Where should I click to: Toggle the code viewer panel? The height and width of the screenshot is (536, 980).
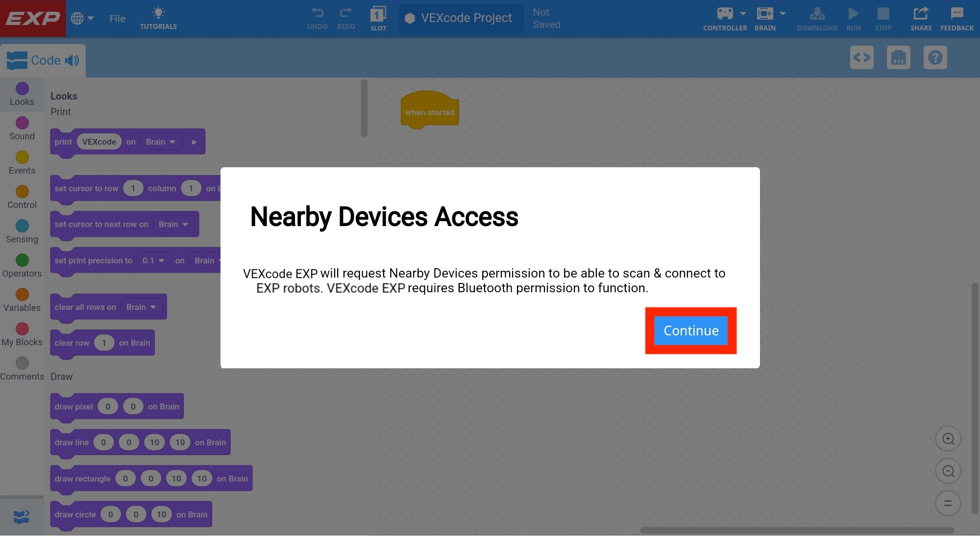(861, 57)
